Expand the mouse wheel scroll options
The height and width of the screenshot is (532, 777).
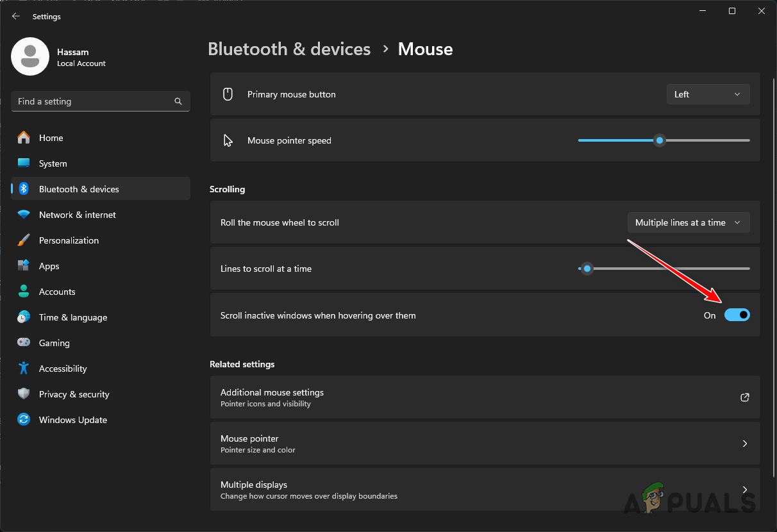pyautogui.click(x=689, y=222)
